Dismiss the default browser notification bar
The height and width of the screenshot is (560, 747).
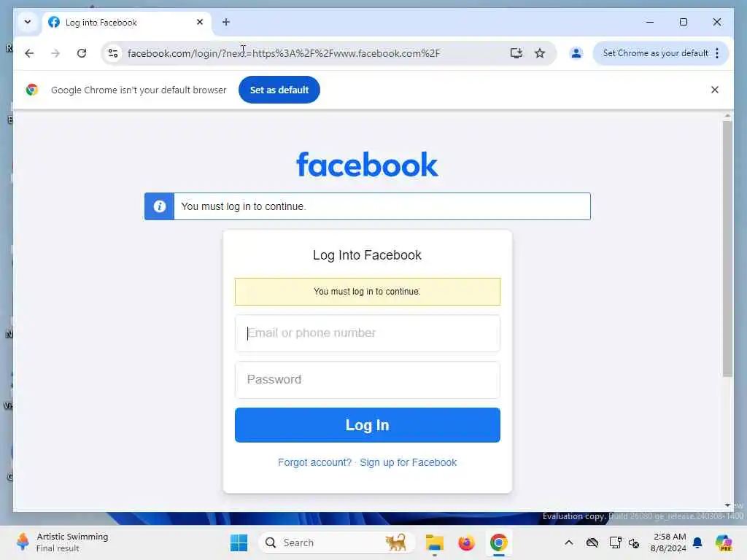tap(715, 90)
